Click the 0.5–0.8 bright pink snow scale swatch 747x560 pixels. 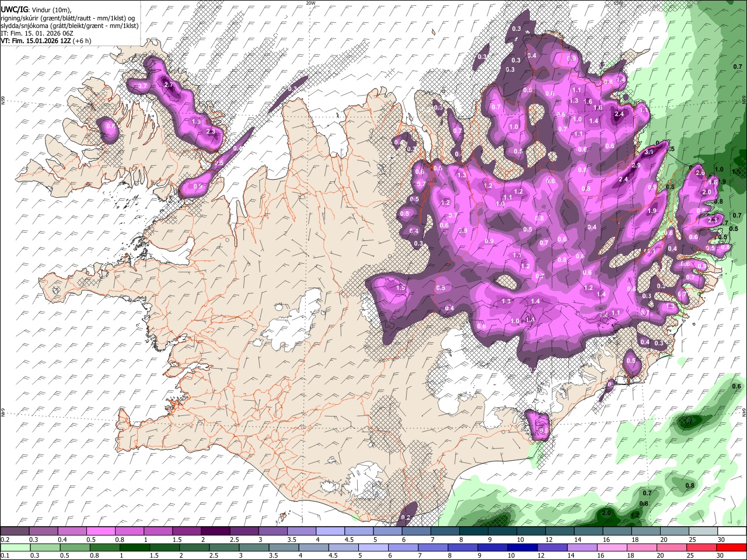(100, 531)
